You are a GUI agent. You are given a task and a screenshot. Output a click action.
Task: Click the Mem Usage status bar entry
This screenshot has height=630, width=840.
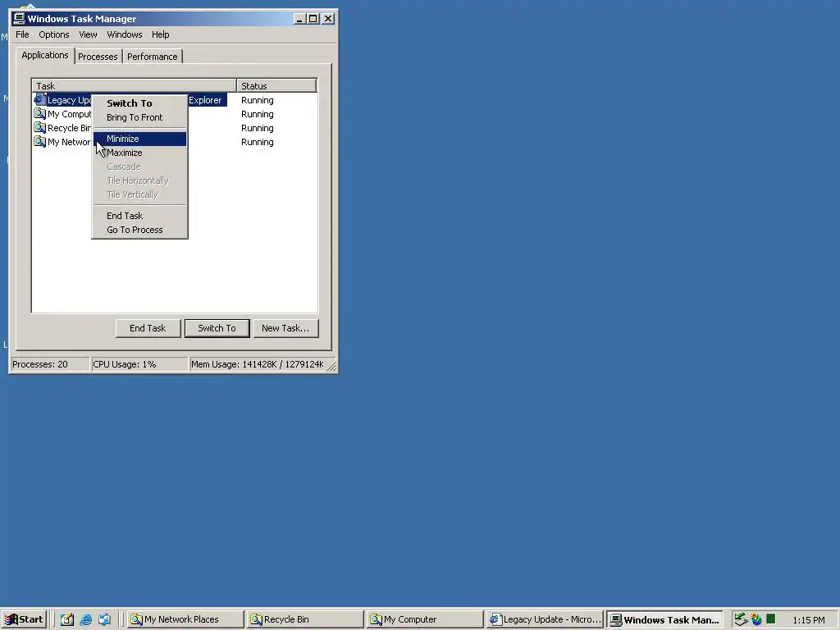(258, 364)
